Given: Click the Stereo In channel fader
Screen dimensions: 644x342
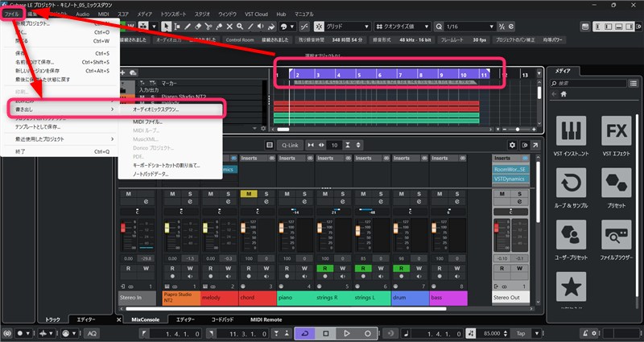Looking at the screenshot, I should click(123, 228).
